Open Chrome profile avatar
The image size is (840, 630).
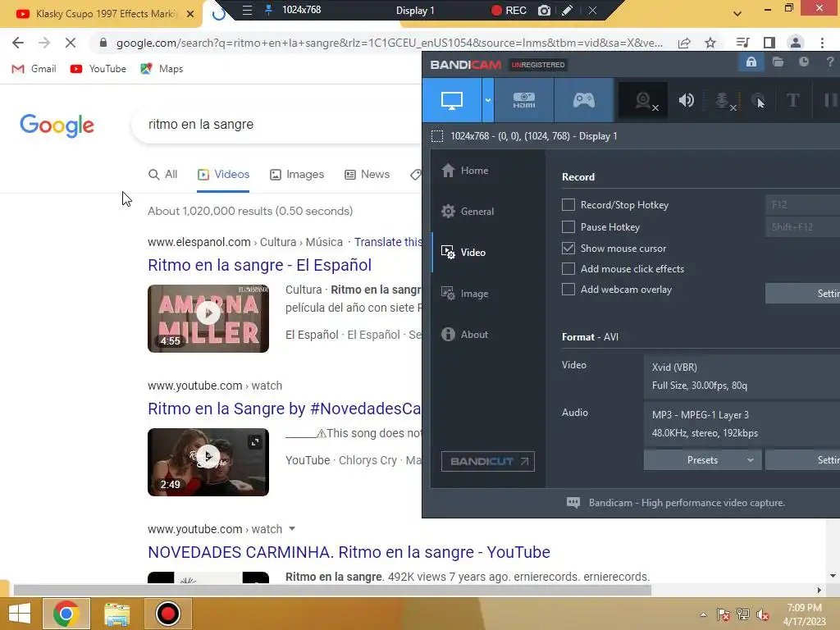click(796, 43)
